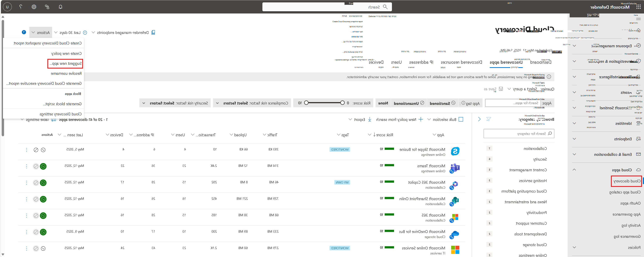This screenshot has width=644, height=257.
Task: Click the Save as disk icon
Action: 501,89
